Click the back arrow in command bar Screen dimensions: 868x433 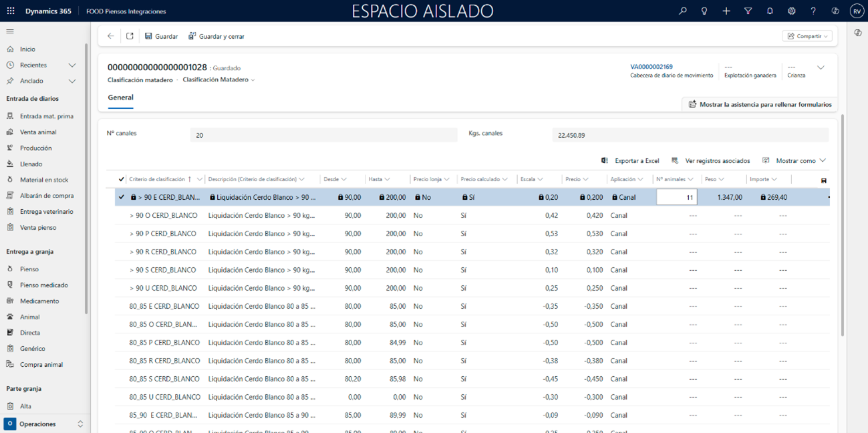point(111,36)
